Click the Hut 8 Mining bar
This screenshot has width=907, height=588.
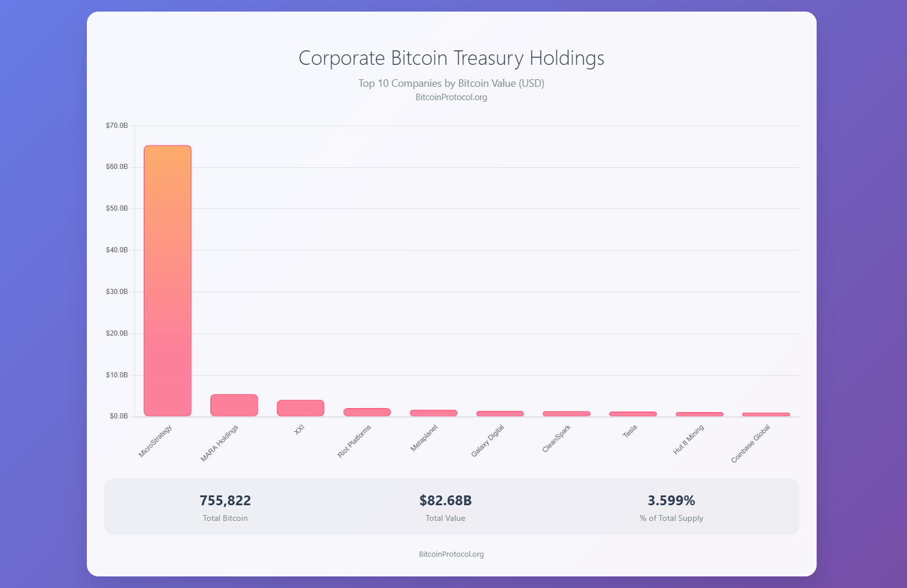click(700, 414)
